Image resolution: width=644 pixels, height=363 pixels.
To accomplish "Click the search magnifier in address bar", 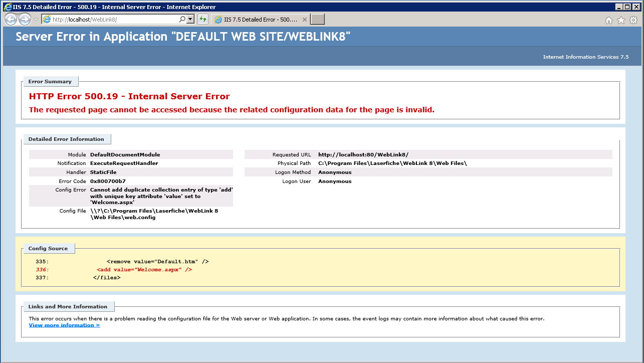I will 182,20.
